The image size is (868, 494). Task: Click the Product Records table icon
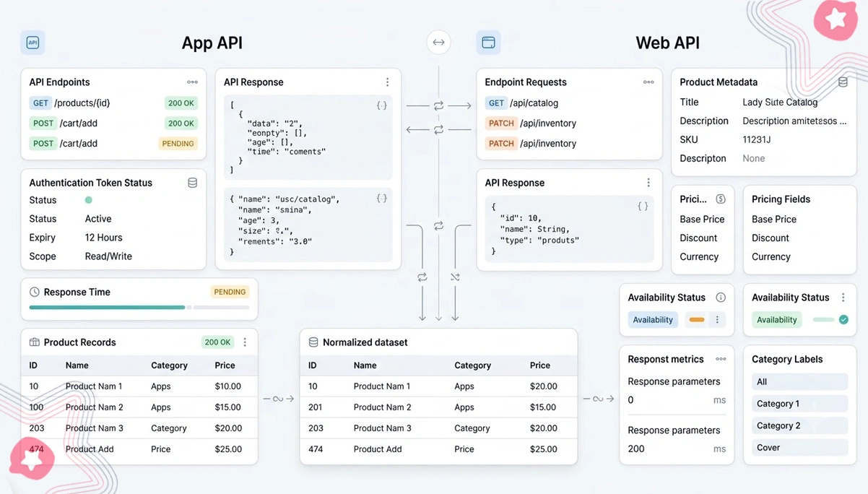pos(34,342)
